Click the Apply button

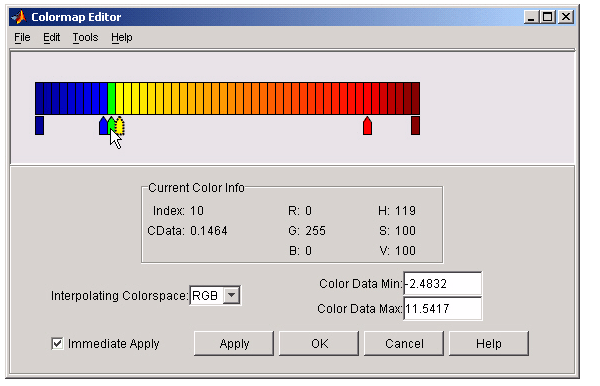click(x=234, y=344)
